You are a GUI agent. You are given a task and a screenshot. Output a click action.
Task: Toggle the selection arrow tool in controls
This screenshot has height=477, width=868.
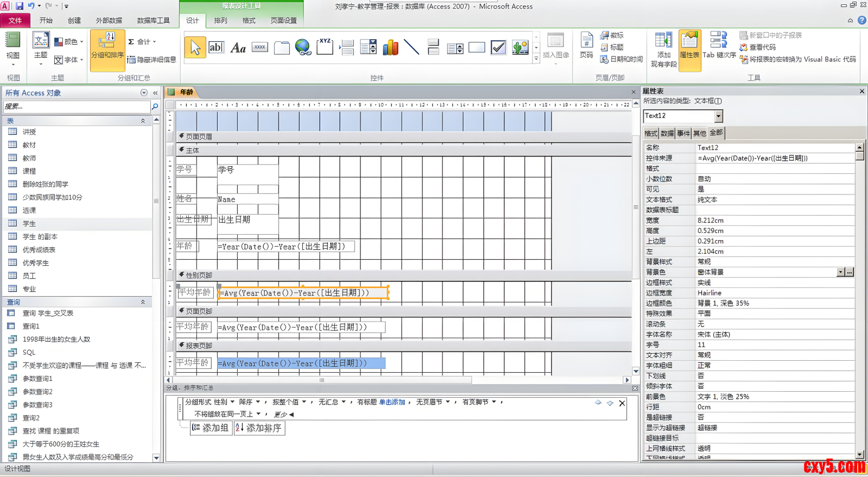[195, 48]
